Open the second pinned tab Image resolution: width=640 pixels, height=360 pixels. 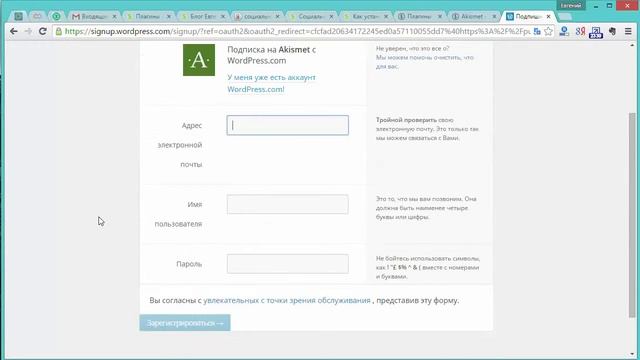point(37,16)
